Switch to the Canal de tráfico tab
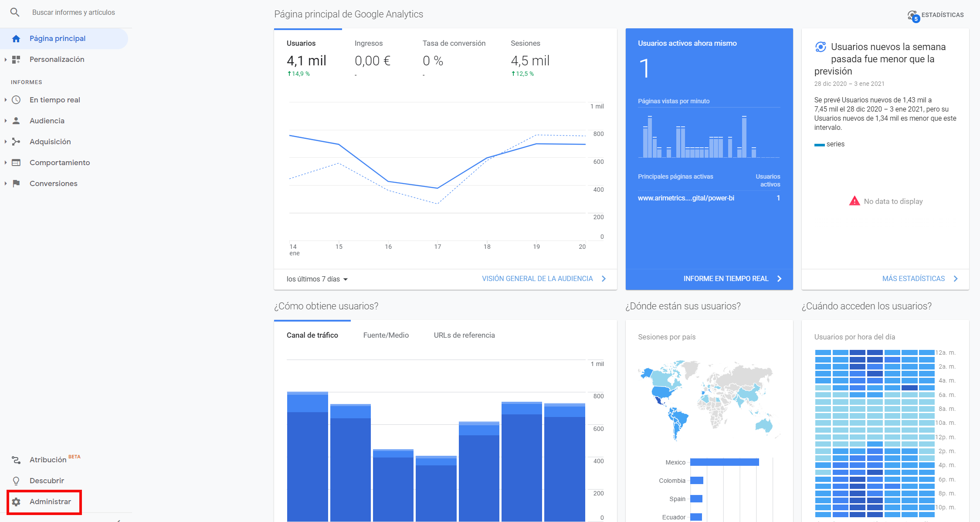Image resolution: width=980 pixels, height=522 pixels. pyautogui.click(x=312, y=335)
